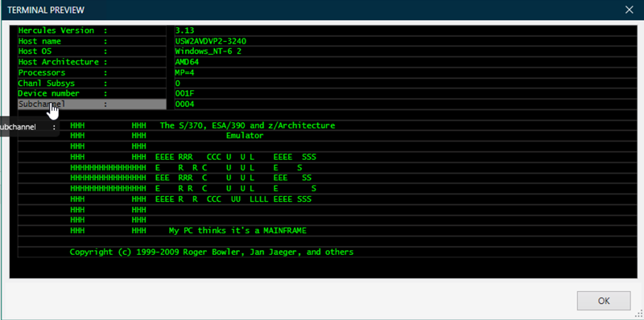Click the MP=4 processors value
The height and width of the screenshot is (320, 644).
[x=184, y=72]
